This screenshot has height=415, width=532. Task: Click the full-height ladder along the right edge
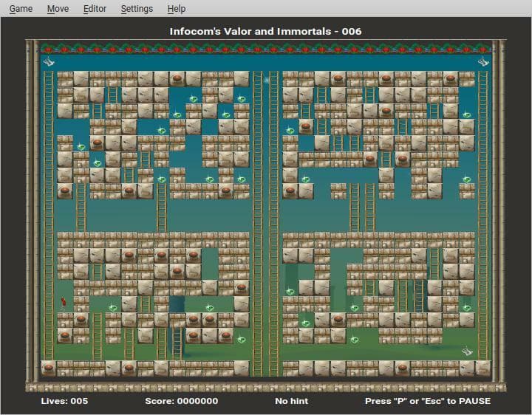click(483, 216)
